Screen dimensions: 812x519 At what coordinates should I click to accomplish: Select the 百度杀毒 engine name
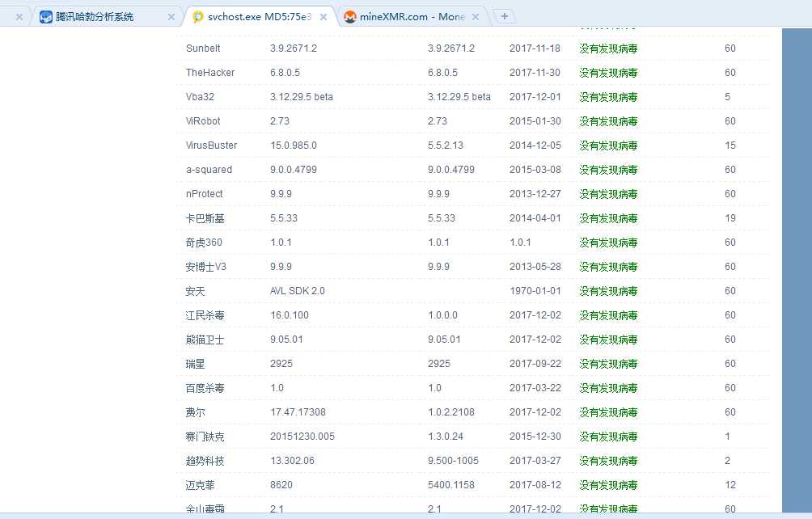pyautogui.click(x=205, y=388)
